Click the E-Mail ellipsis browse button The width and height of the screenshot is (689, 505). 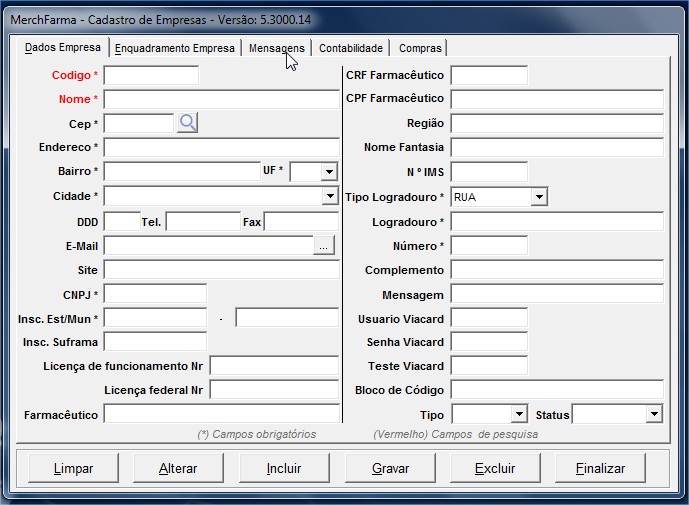(x=322, y=246)
